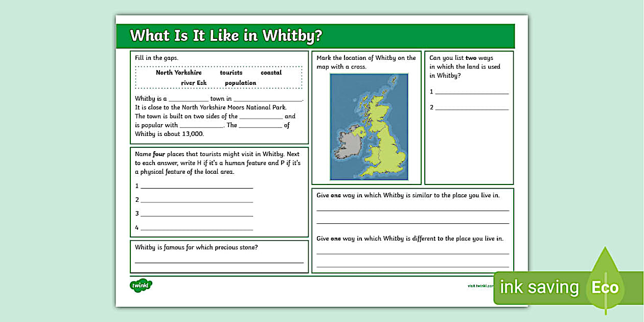The image size is (644, 322).
Task: Click the twinkl logo in the footer
Action: pyautogui.click(x=141, y=285)
